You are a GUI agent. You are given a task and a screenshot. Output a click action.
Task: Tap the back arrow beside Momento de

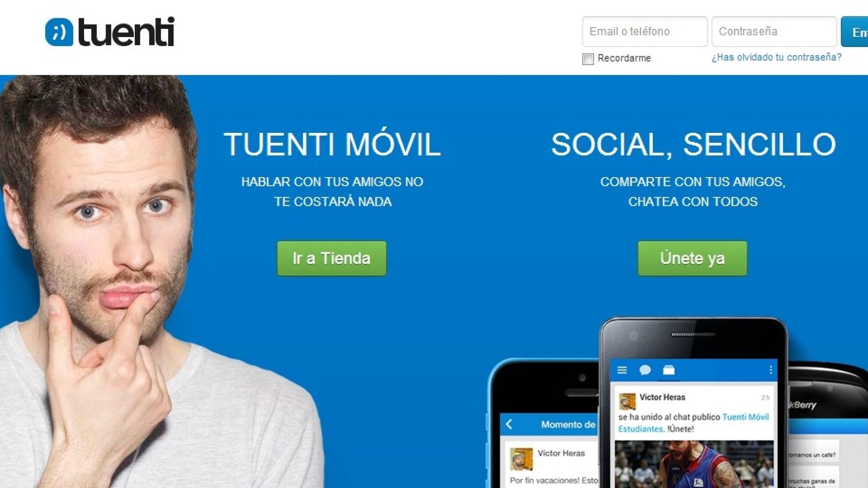point(509,424)
